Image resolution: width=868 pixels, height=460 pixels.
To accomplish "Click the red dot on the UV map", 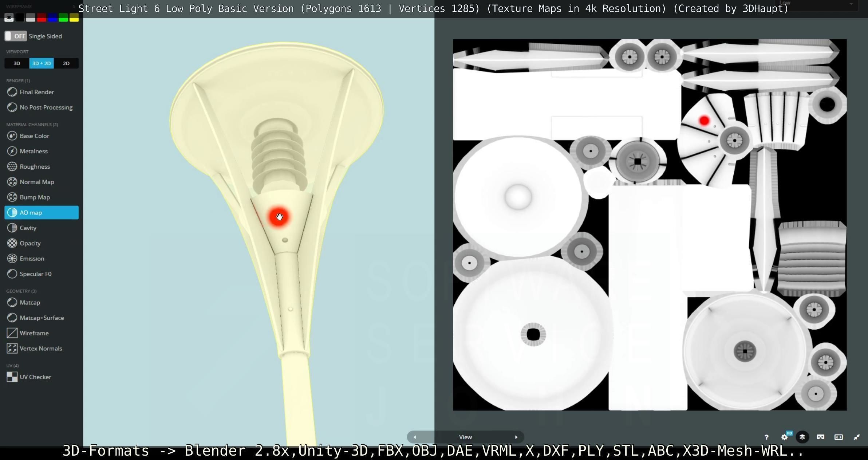I will (x=704, y=121).
